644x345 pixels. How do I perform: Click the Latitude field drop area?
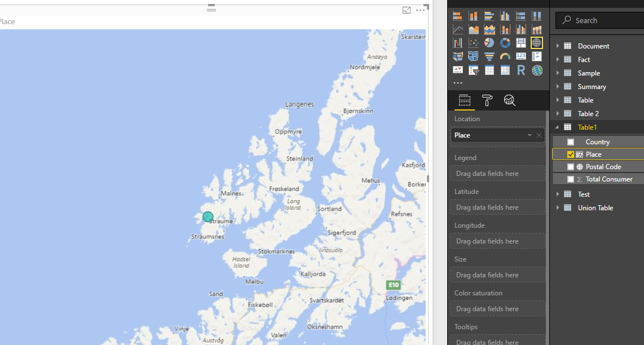pos(498,207)
